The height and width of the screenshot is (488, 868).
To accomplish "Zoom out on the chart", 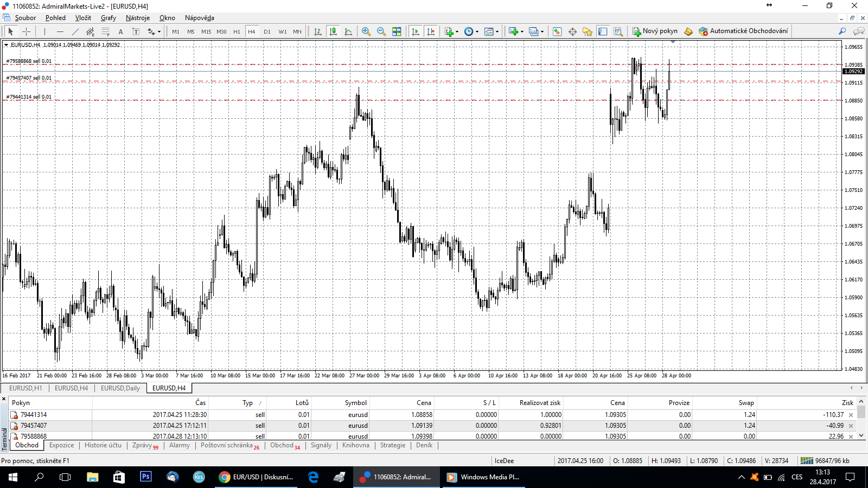I will click(381, 31).
